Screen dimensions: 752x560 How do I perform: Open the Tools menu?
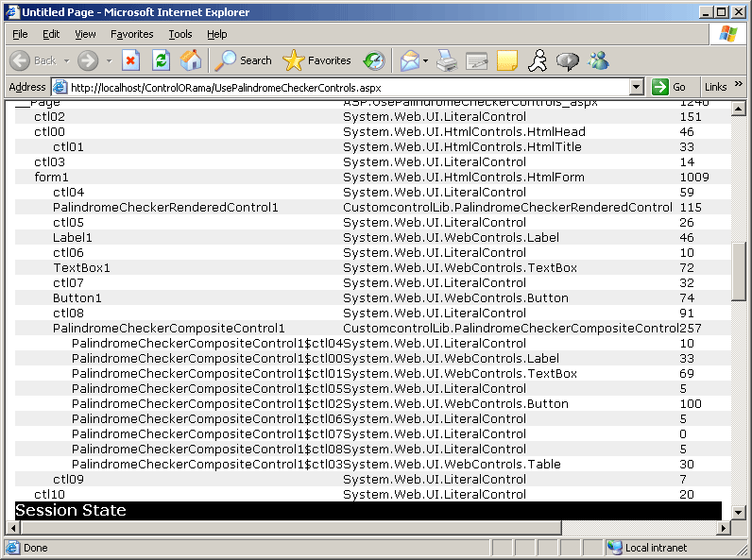(179, 34)
